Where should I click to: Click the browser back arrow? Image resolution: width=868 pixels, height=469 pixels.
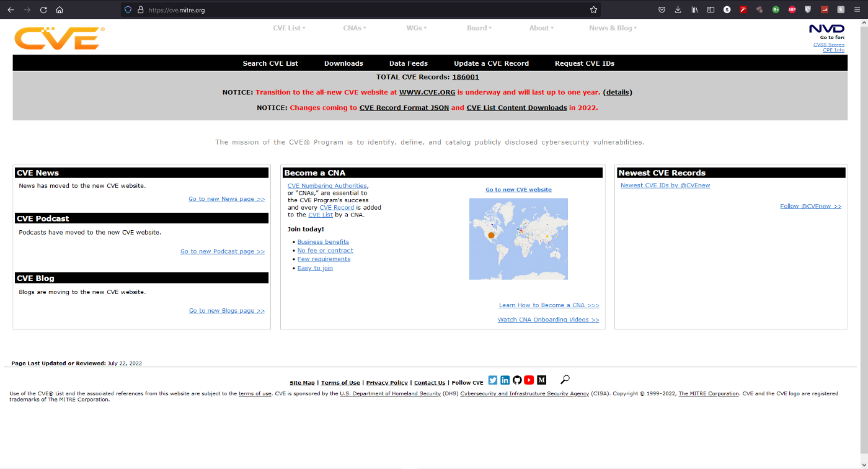[11, 10]
